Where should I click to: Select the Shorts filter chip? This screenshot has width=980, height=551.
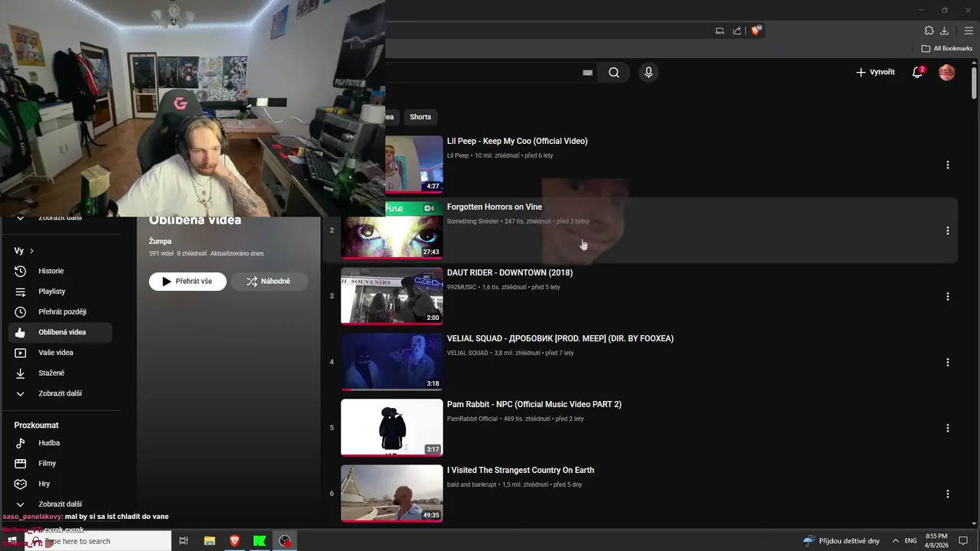tap(420, 117)
